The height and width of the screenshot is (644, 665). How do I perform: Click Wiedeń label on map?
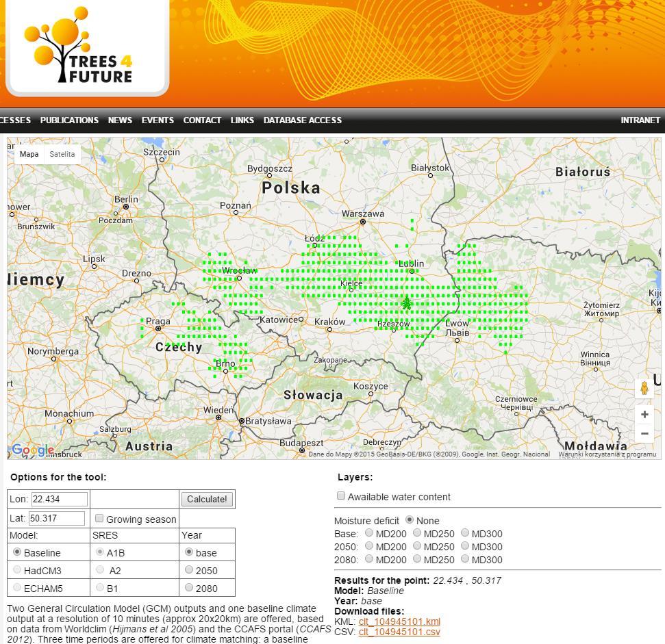pos(218,410)
